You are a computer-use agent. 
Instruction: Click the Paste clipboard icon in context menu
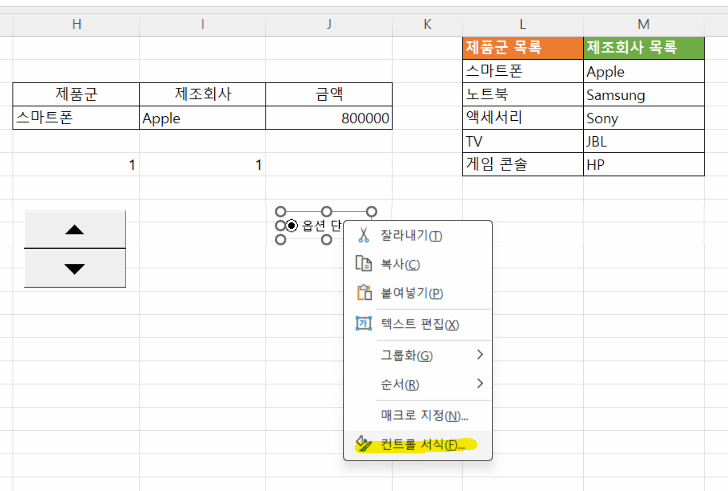click(x=364, y=292)
